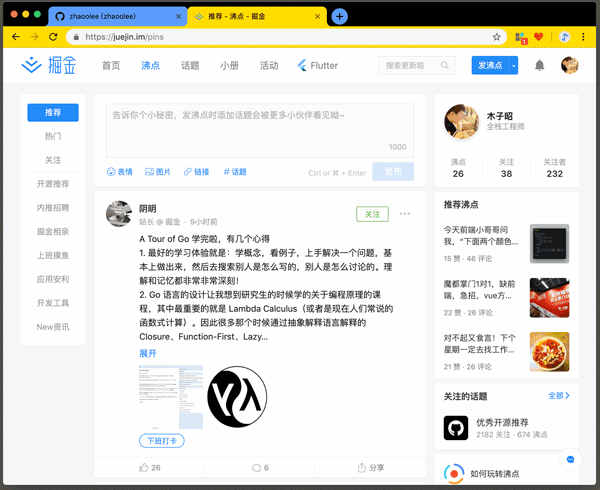The image size is (600, 490).
Task: Open the 优秀开源推荐 GitHub topic icon
Action: coord(456,428)
